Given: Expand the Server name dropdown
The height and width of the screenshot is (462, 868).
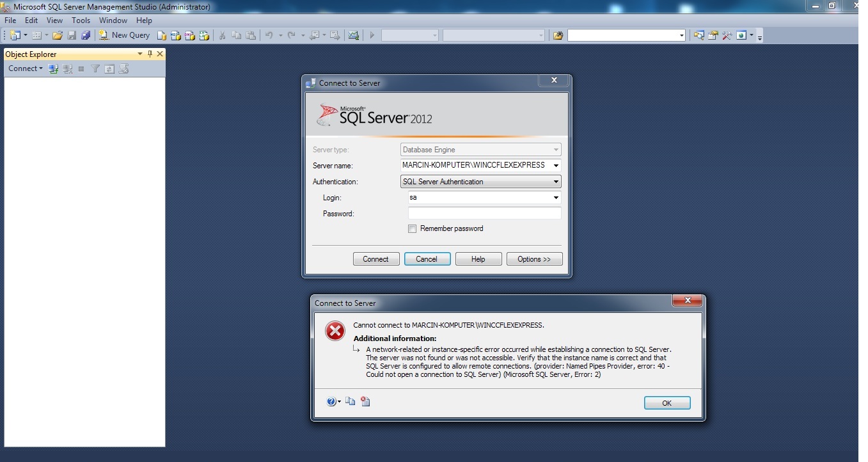Looking at the screenshot, I should click(x=556, y=165).
